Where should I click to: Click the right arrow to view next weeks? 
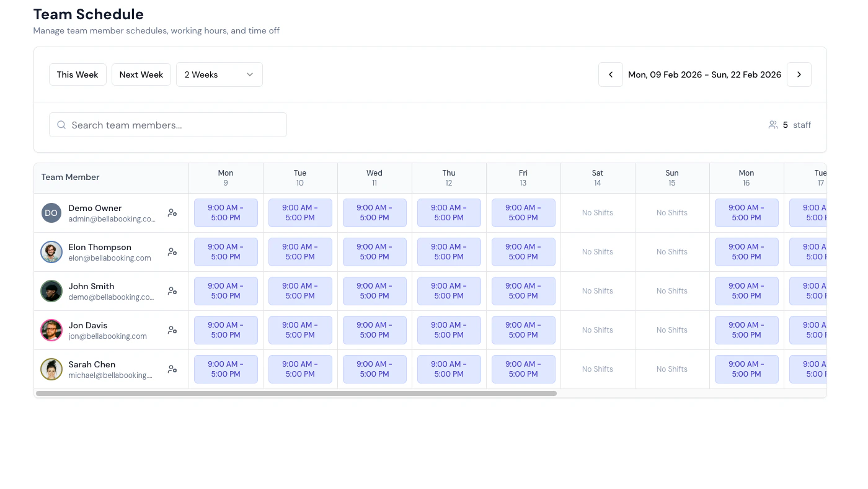tap(799, 74)
